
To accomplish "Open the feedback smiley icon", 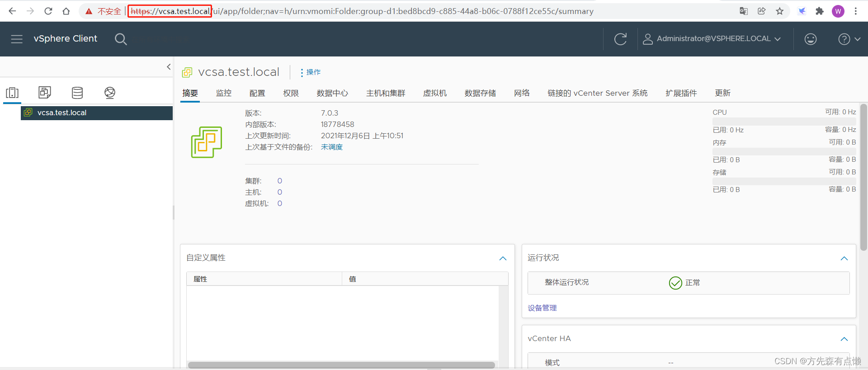I will coord(811,39).
